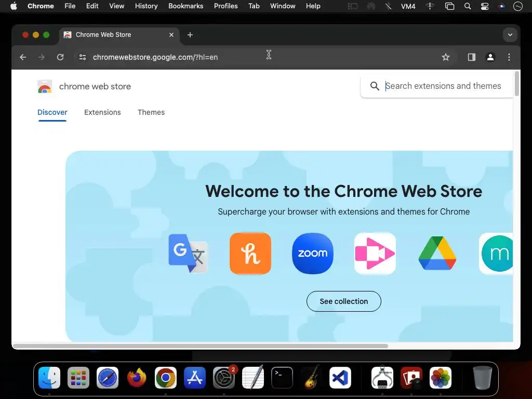Open System Information from the Dock
The height and width of the screenshot is (399, 532).
(x=382, y=378)
